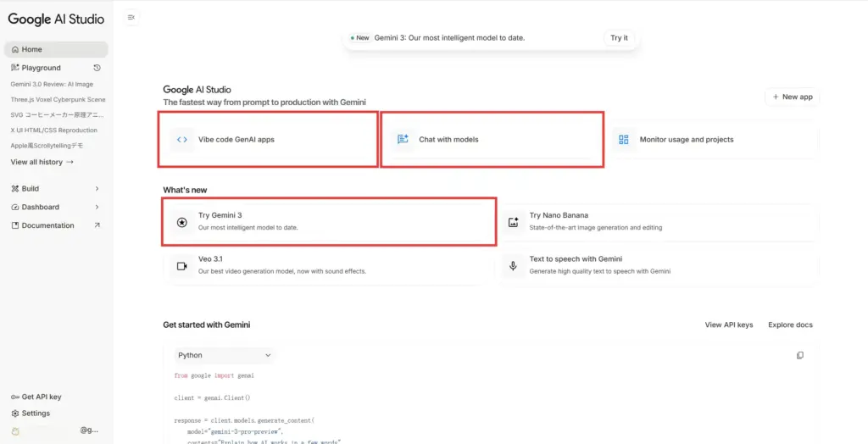Image resolution: width=868 pixels, height=444 pixels.
Task: Open Settings in the sidebar
Action: point(36,413)
